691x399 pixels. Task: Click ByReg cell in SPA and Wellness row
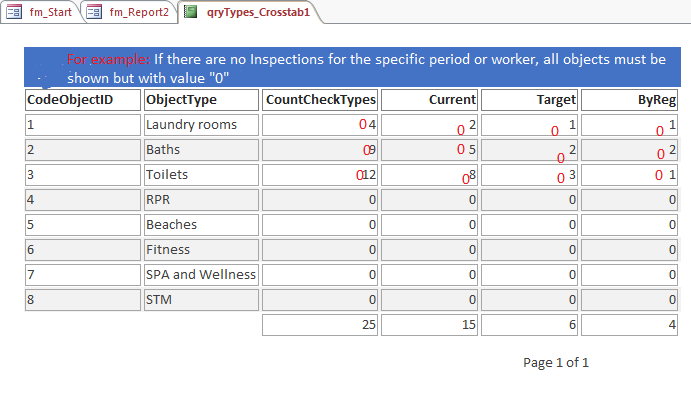[x=629, y=275]
